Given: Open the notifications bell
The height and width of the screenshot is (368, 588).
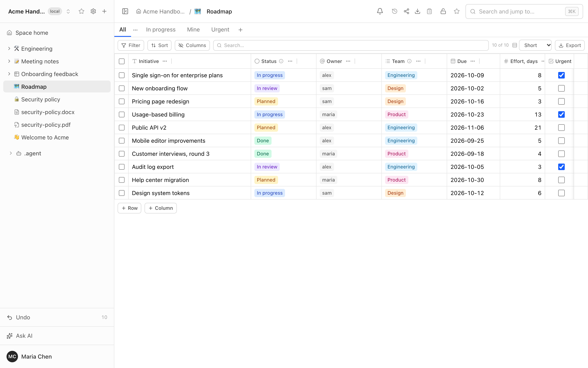Looking at the screenshot, I should point(380,11).
